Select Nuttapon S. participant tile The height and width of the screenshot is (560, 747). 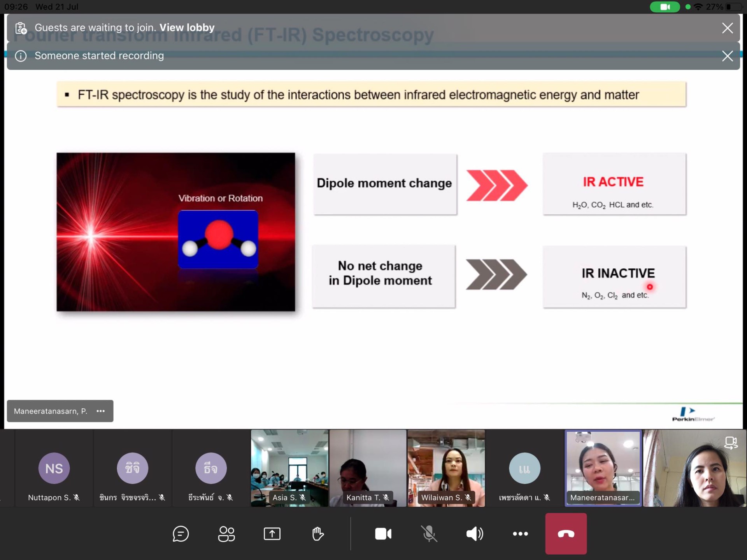(x=54, y=468)
